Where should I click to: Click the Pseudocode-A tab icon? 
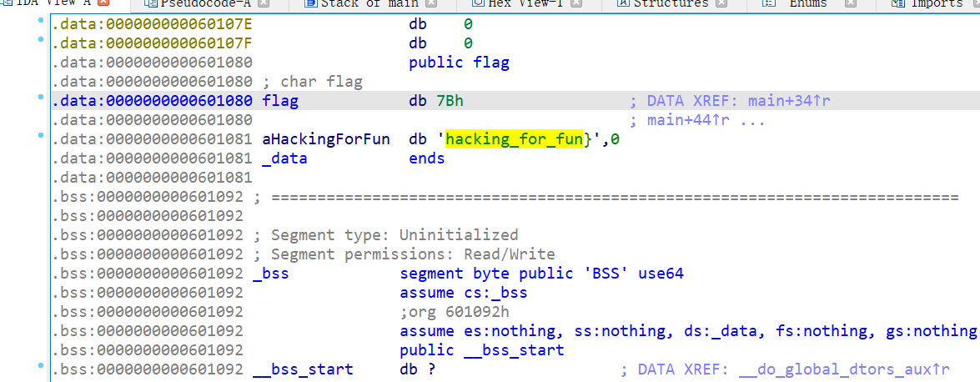150,3
